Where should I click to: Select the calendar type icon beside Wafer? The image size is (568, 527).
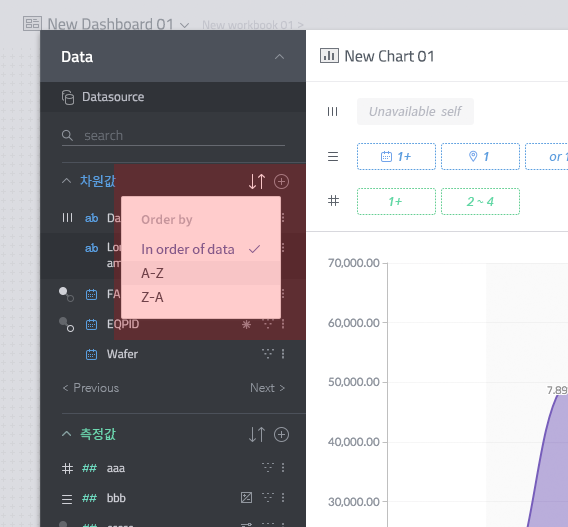coord(91,354)
